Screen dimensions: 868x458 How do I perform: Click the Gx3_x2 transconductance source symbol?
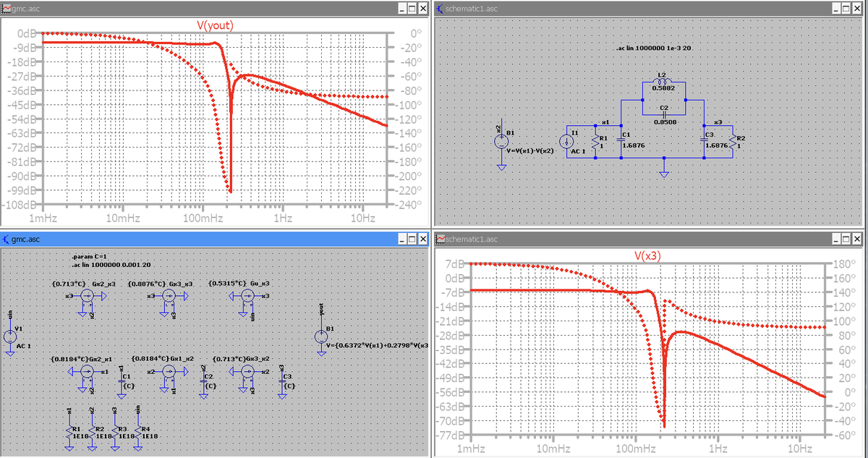pos(248,372)
